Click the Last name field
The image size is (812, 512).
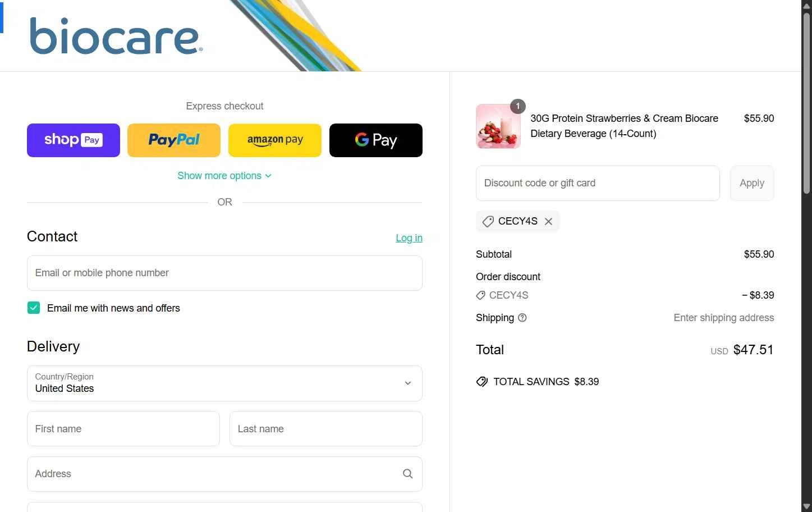[x=326, y=429]
